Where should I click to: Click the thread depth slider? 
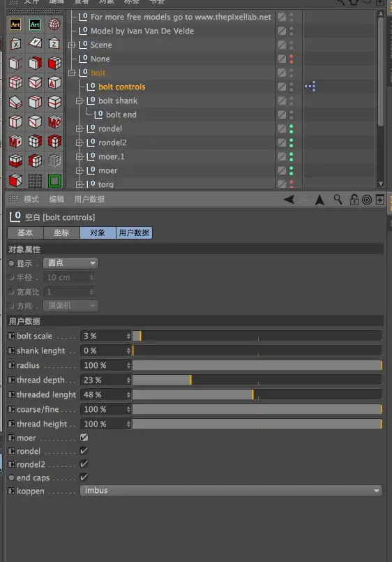257,380
